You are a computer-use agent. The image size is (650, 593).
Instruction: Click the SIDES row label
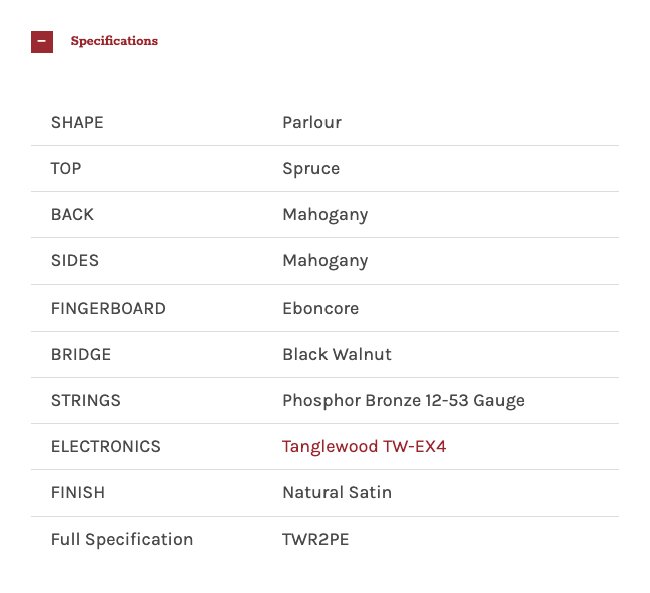[75, 261]
